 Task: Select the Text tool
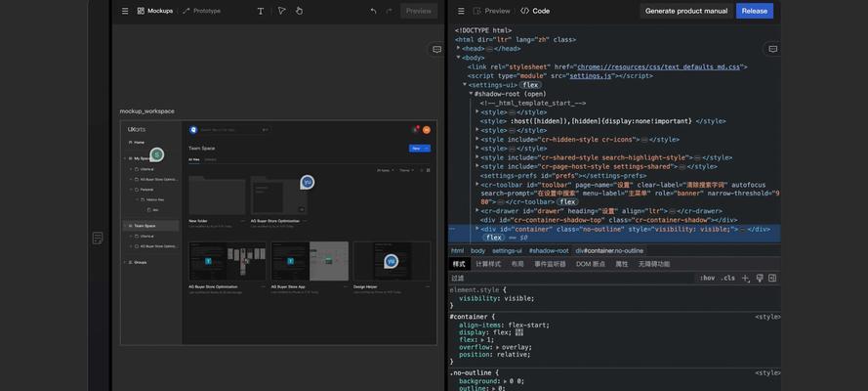click(260, 11)
